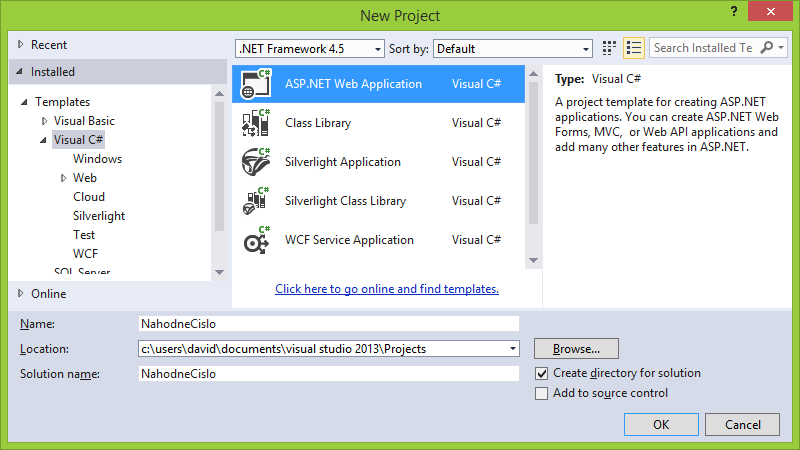This screenshot has width=800, height=450.
Task: Select the WCF Service Application name text
Action: tap(349, 240)
